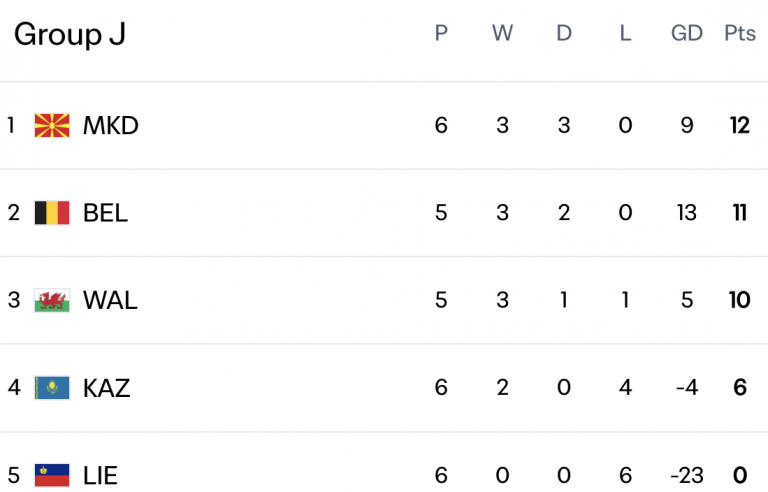Click the L (losses) column header
This screenshot has height=492, width=768.
(x=626, y=33)
